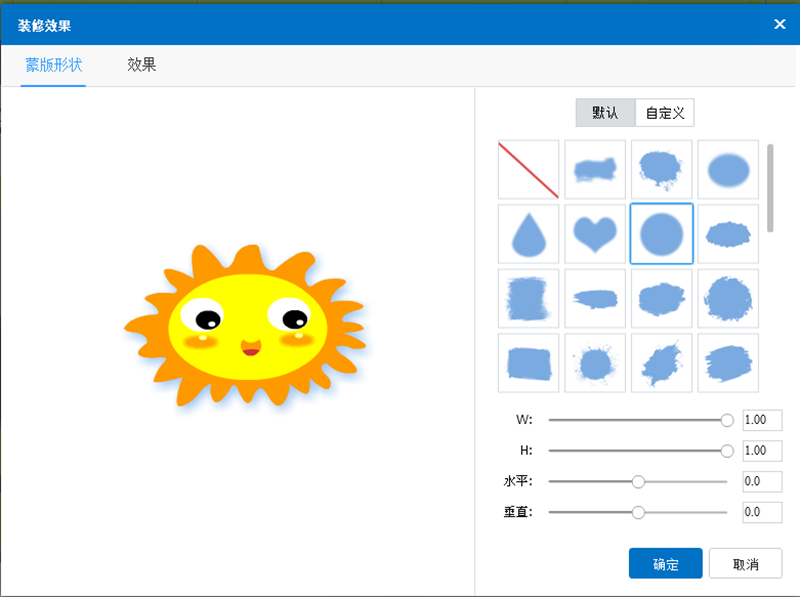800x597 pixels.
Task: Choose the ink splat mask with drips
Action: [x=661, y=169]
